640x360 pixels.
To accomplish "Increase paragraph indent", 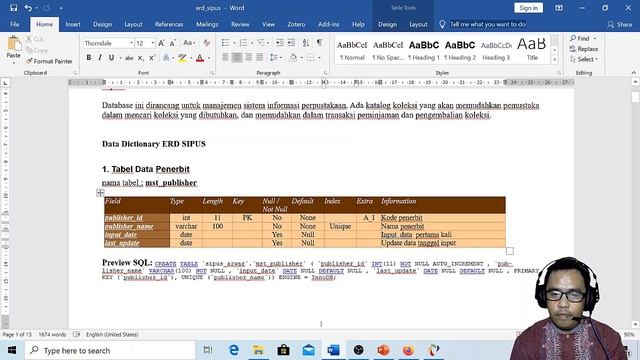I will [291, 43].
